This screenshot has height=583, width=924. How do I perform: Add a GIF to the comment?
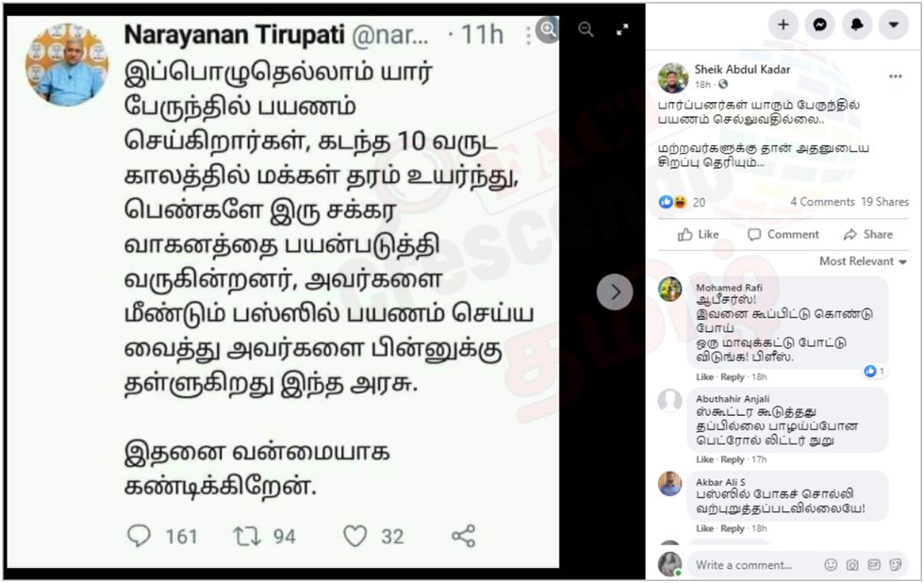pyautogui.click(x=874, y=565)
